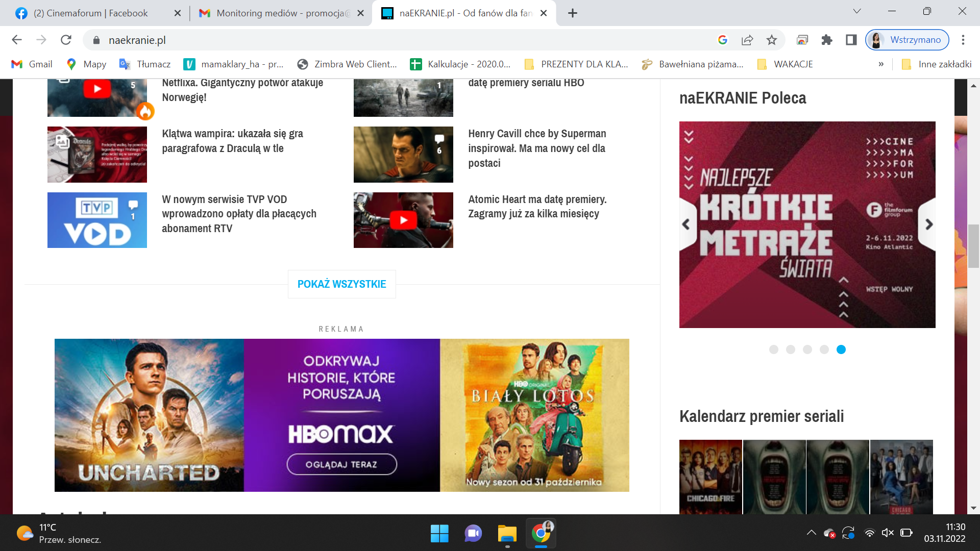Select first carousel dot indicator
The width and height of the screenshot is (980, 551).
[774, 349]
